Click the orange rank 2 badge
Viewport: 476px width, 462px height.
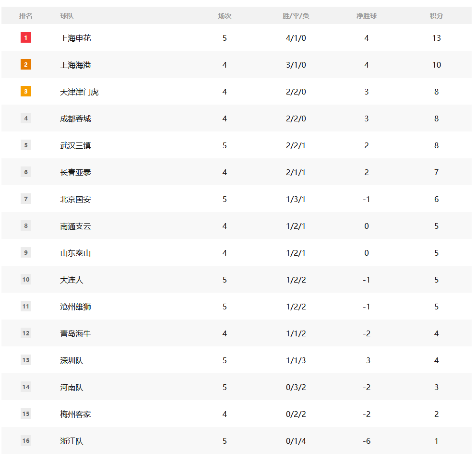coord(26,64)
